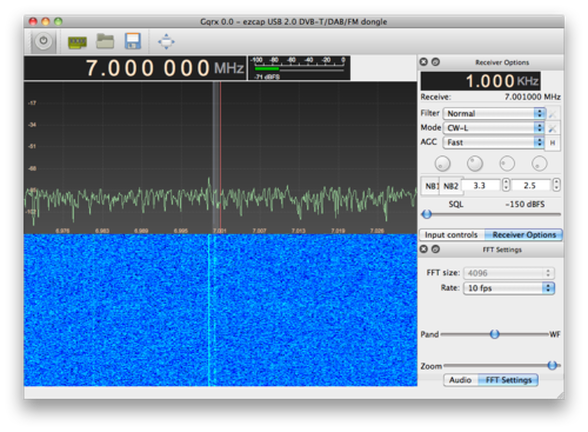Click the Pand/WF split slider handle
The width and height of the screenshot is (588, 432).
click(x=495, y=334)
